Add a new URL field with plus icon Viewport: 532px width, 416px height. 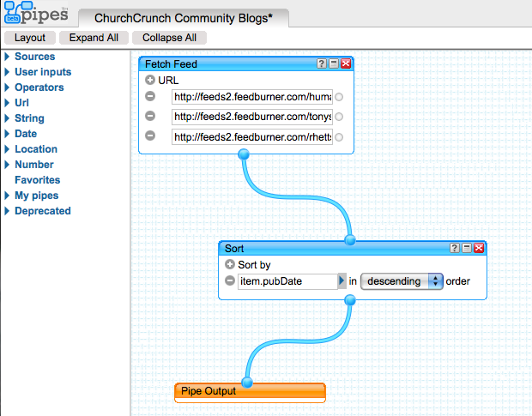tap(149, 80)
